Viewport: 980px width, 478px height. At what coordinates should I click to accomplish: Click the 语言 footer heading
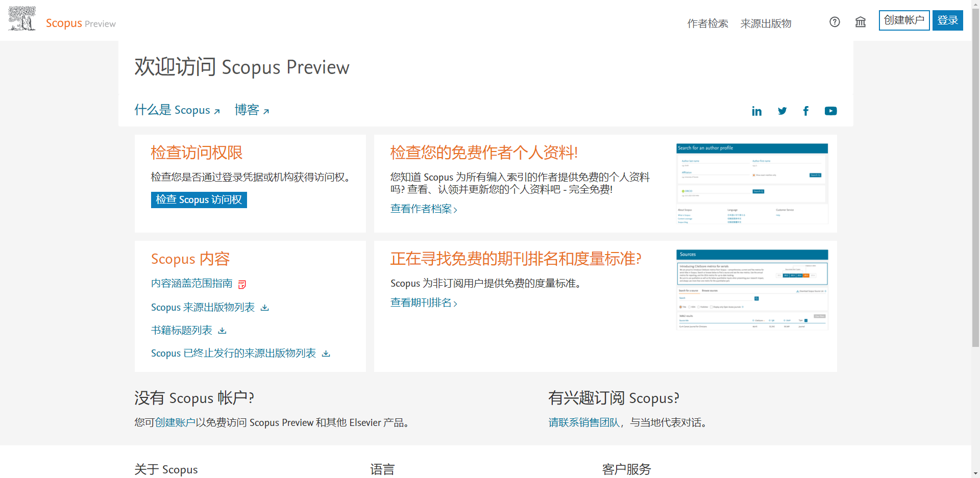click(382, 469)
